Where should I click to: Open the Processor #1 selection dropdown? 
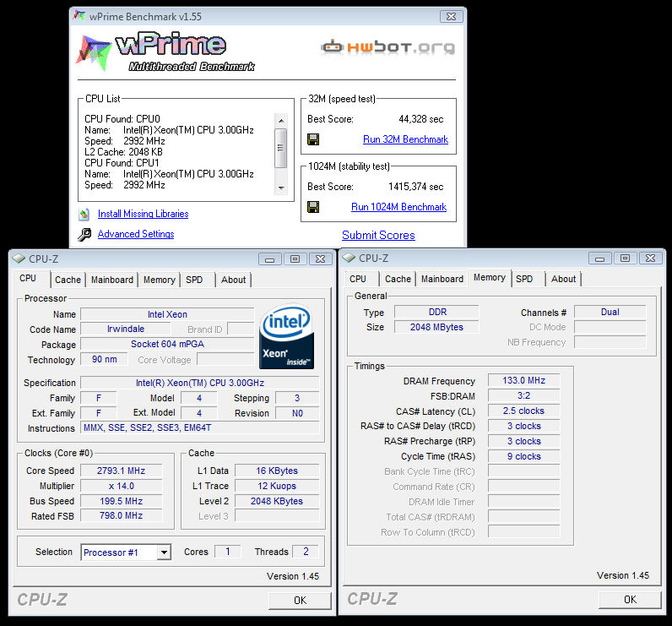point(164,553)
